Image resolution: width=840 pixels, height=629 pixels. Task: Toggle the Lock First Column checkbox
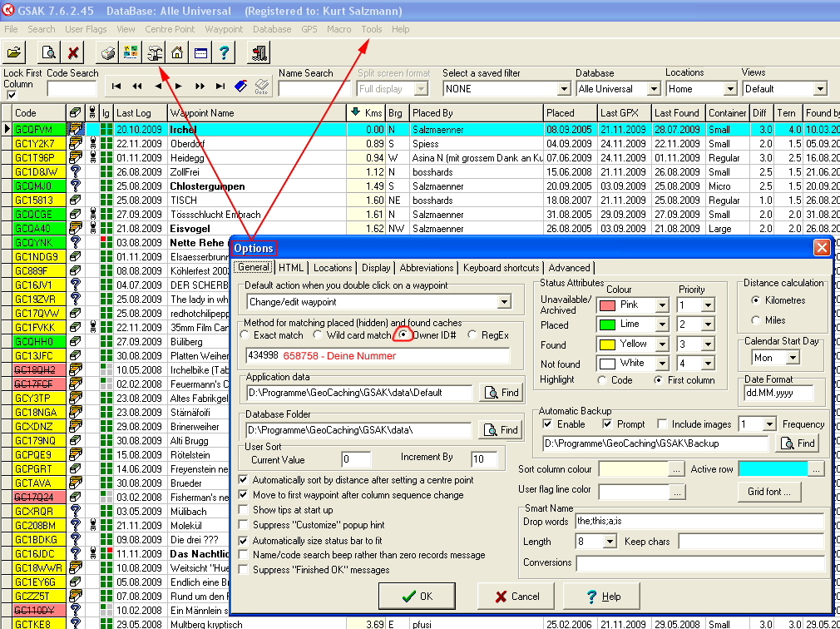[12, 96]
